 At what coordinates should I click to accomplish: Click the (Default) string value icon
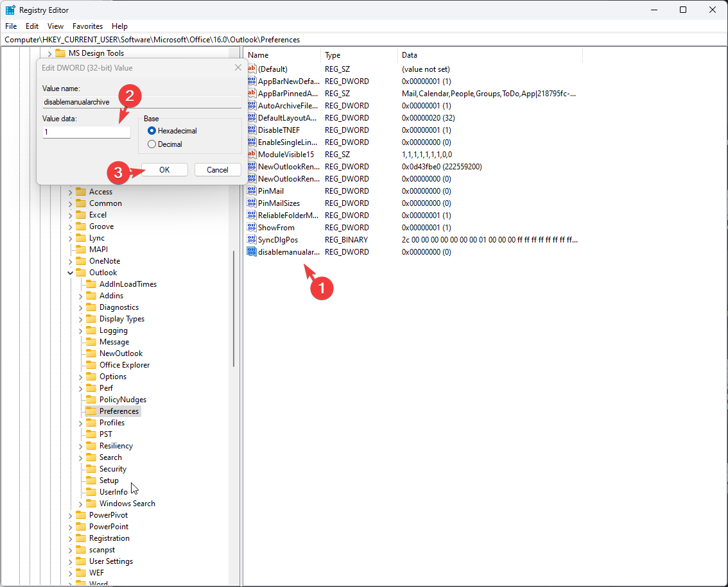tap(252, 69)
